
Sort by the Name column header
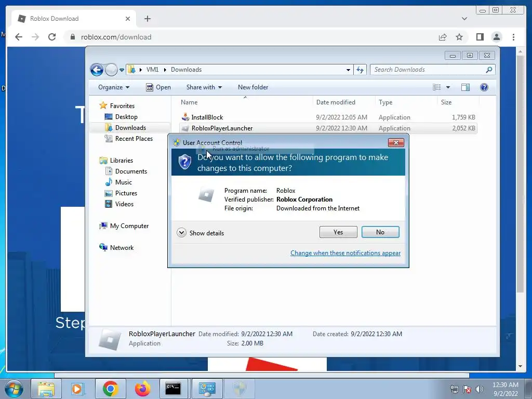pos(189,102)
